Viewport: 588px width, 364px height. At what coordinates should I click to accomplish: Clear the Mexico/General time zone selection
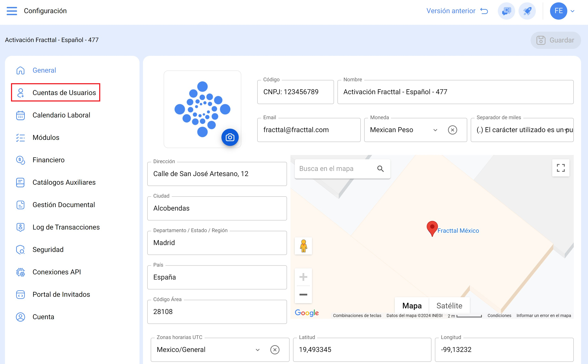coord(274,350)
